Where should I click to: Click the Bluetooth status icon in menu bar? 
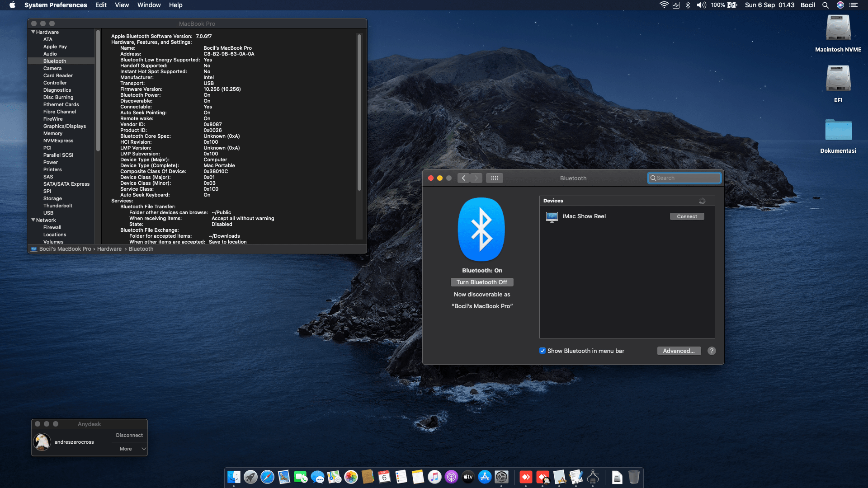pos(688,5)
